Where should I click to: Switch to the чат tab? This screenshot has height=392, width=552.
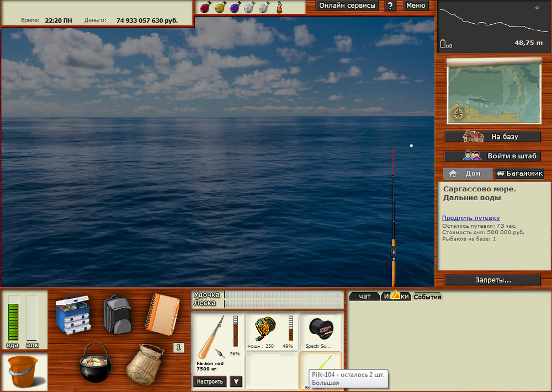pos(364,297)
